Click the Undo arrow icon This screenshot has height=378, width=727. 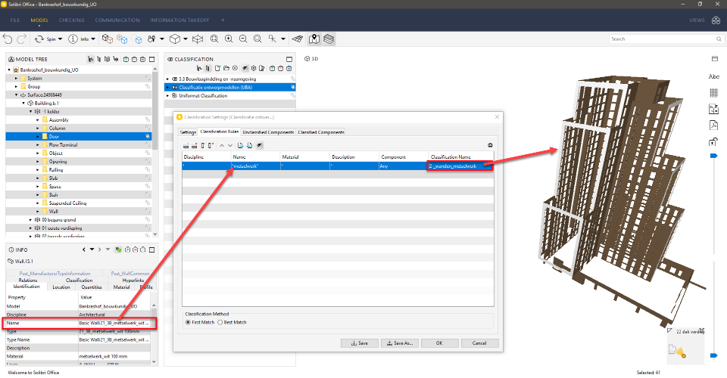7,39
